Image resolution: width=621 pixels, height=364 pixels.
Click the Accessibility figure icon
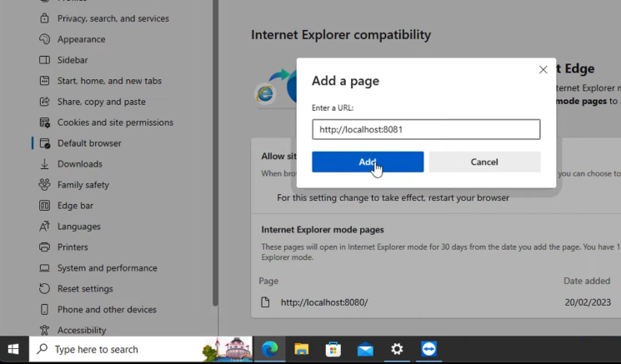click(x=44, y=330)
